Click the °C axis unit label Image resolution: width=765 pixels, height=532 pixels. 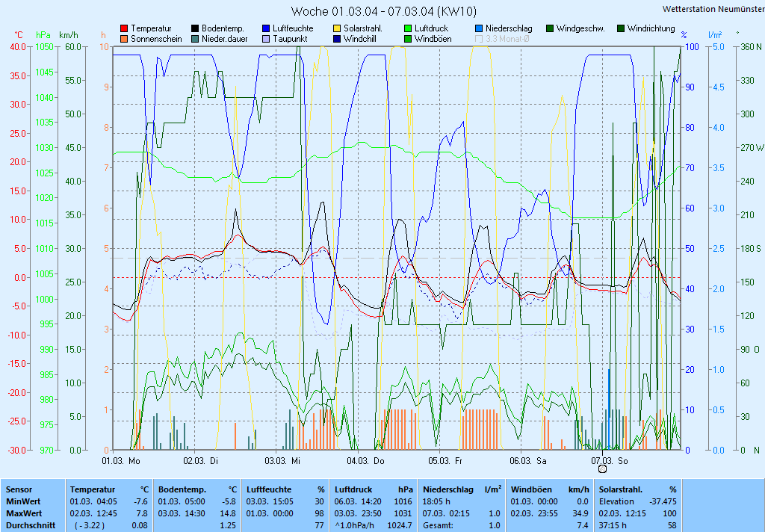(x=19, y=35)
